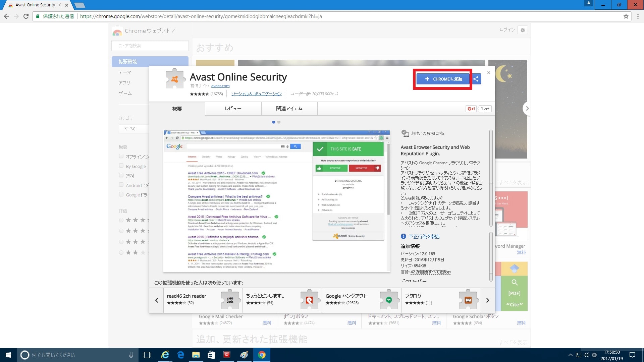
Task: Advance the featured carousel with right arrow
Action: [527, 108]
